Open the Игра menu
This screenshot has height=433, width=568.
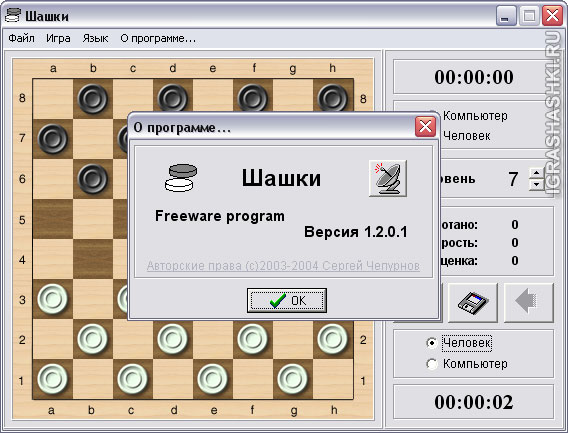(58, 38)
